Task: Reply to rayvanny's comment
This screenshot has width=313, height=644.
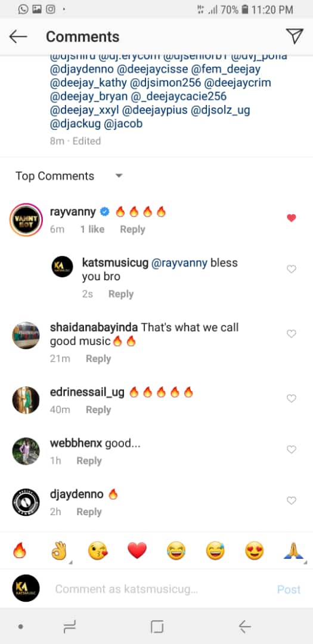Action: (x=132, y=229)
